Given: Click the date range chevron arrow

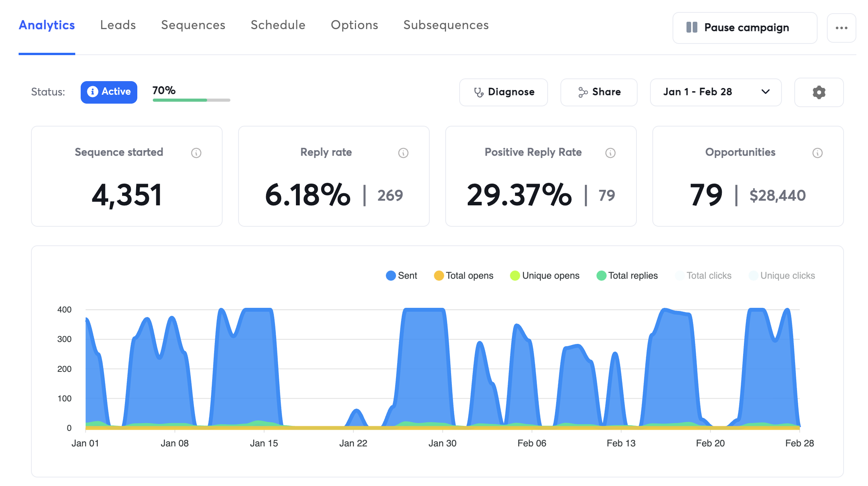Looking at the screenshot, I should pos(765,92).
